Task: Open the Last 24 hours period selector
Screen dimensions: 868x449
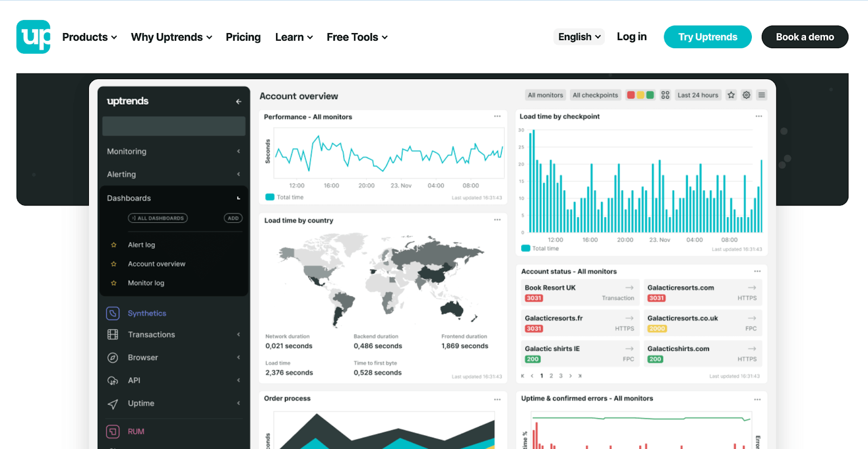Action: (698, 95)
